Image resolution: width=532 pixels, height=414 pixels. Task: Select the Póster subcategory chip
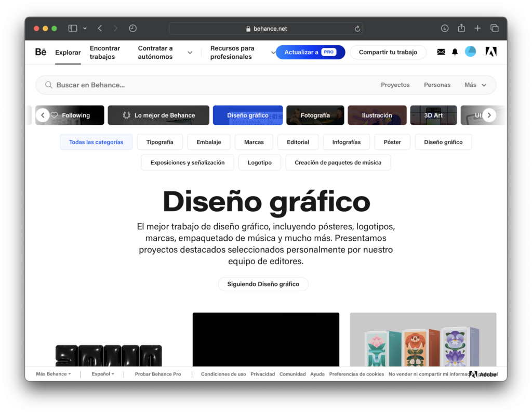click(392, 142)
